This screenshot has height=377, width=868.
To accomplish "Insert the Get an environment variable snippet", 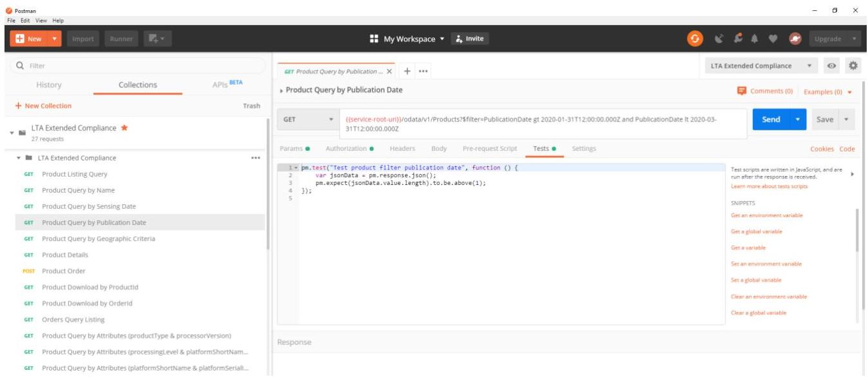I will [767, 215].
